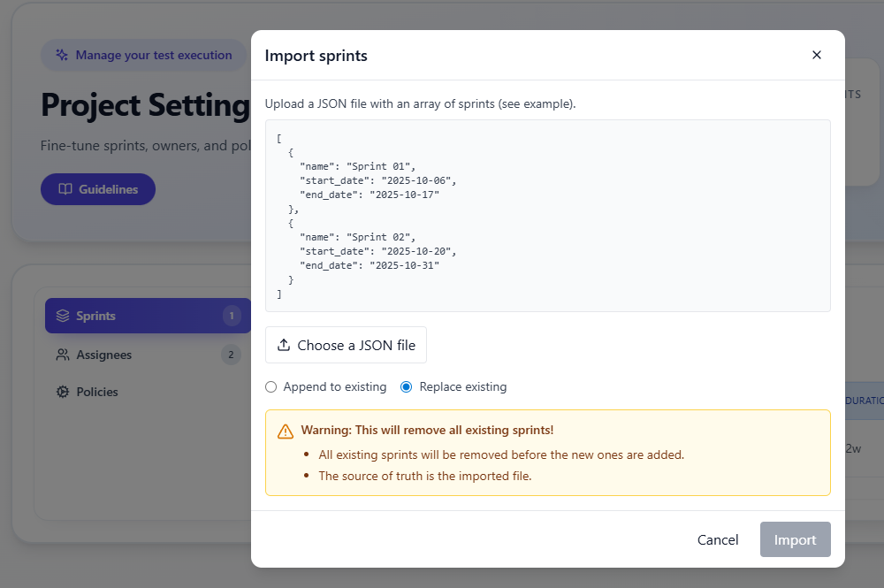Open the Policies section
The height and width of the screenshot is (588, 884).
(x=96, y=392)
